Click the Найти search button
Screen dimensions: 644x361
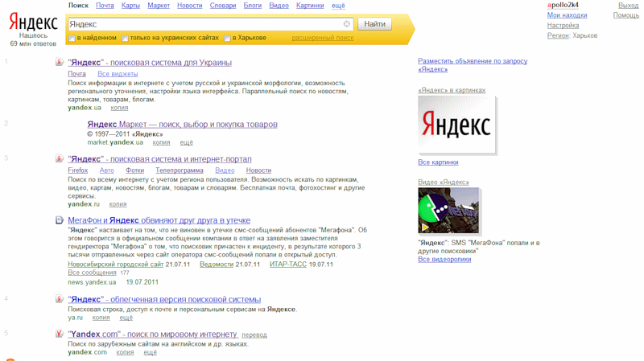pos(374,24)
